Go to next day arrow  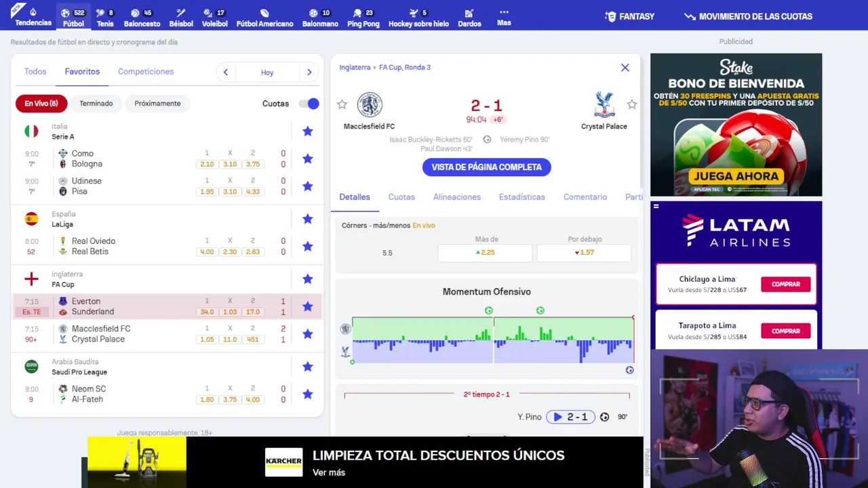click(309, 73)
